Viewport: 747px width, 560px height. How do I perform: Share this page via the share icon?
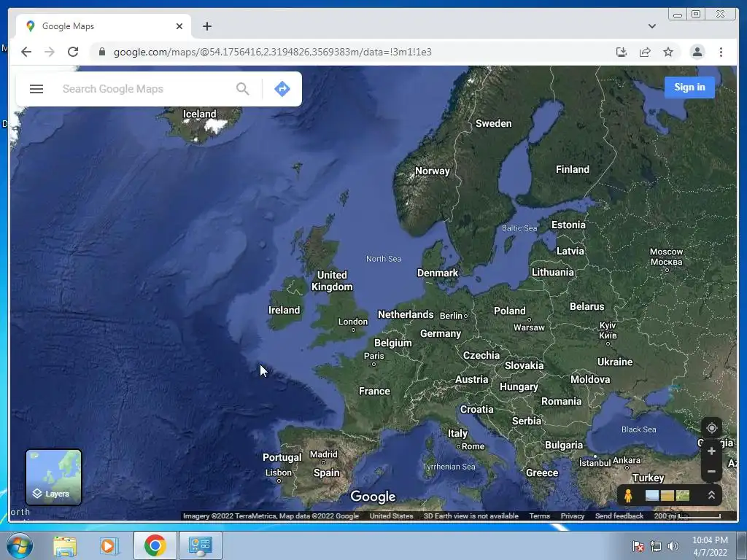pos(645,52)
